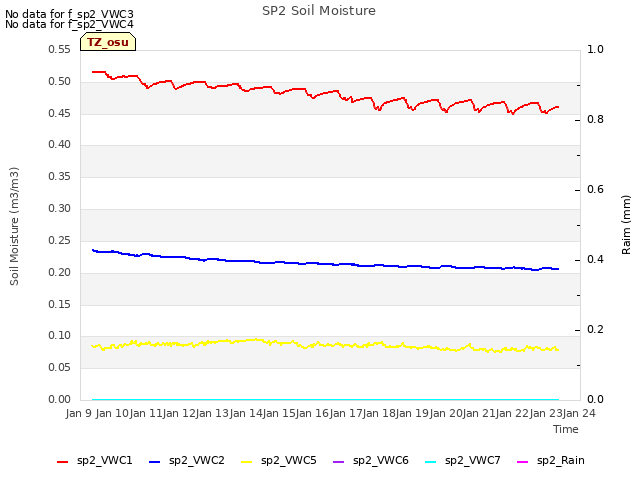Click the yellow sp2_VWC5 legend swatch
The width and height of the screenshot is (640, 480).
pos(247,462)
